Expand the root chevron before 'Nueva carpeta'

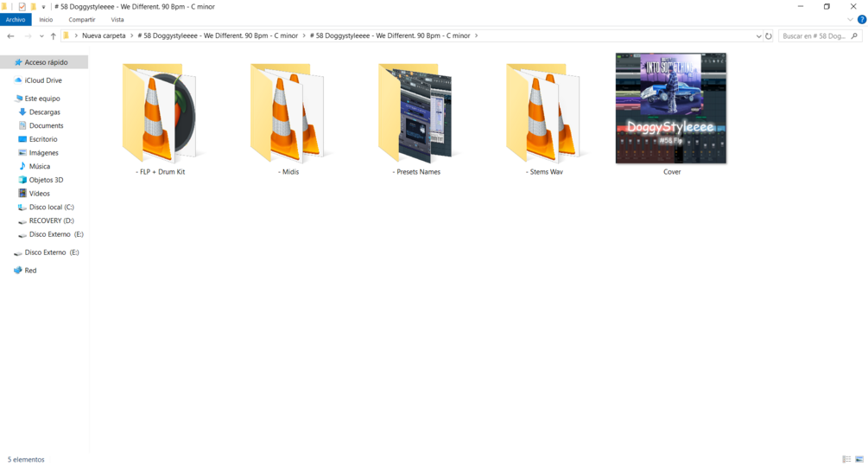[x=76, y=35]
